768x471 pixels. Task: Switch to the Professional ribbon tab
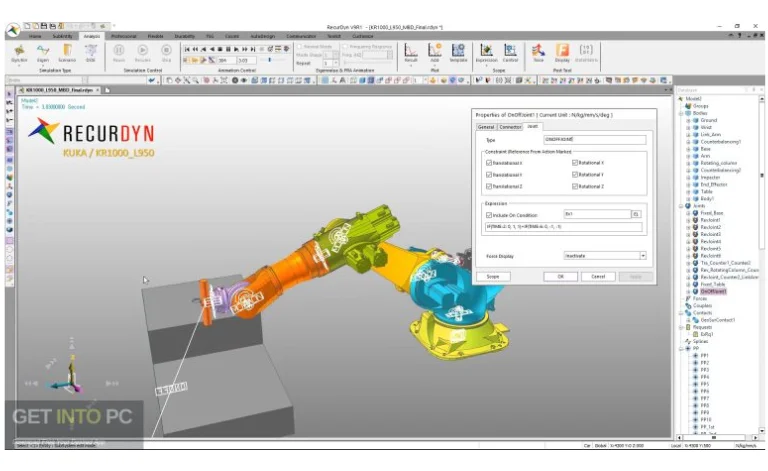(x=122, y=35)
